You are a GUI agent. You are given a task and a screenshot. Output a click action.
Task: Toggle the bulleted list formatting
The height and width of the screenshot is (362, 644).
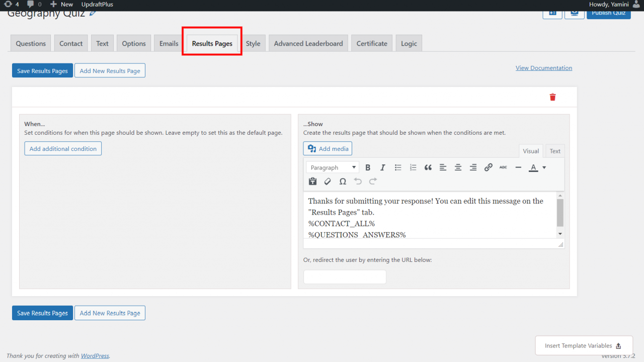398,167
